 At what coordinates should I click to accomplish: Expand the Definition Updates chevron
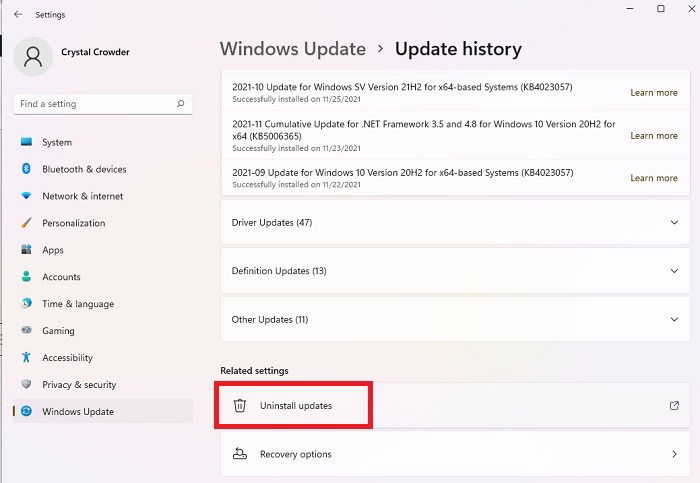pyautogui.click(x=674, y=271)
